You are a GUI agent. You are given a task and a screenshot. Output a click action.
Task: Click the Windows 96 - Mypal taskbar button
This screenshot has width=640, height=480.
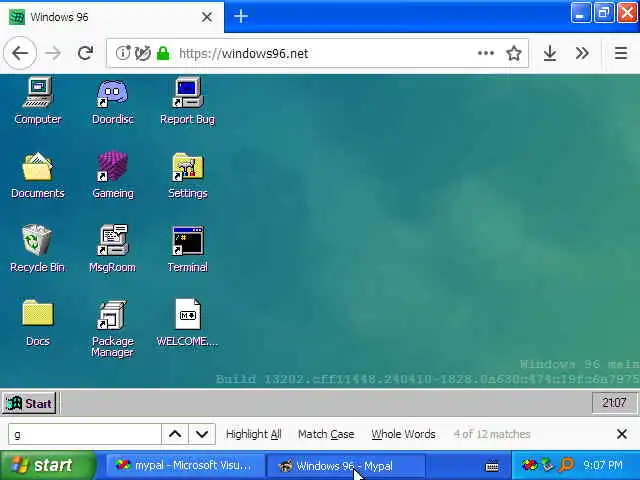click(x=346, y=465)
